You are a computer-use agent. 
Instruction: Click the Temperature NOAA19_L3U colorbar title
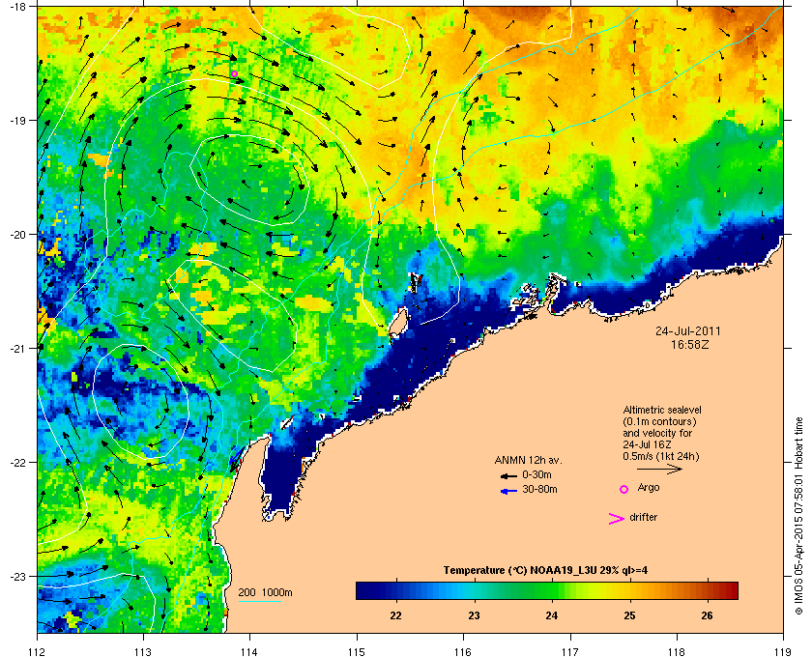click(545, 571)
